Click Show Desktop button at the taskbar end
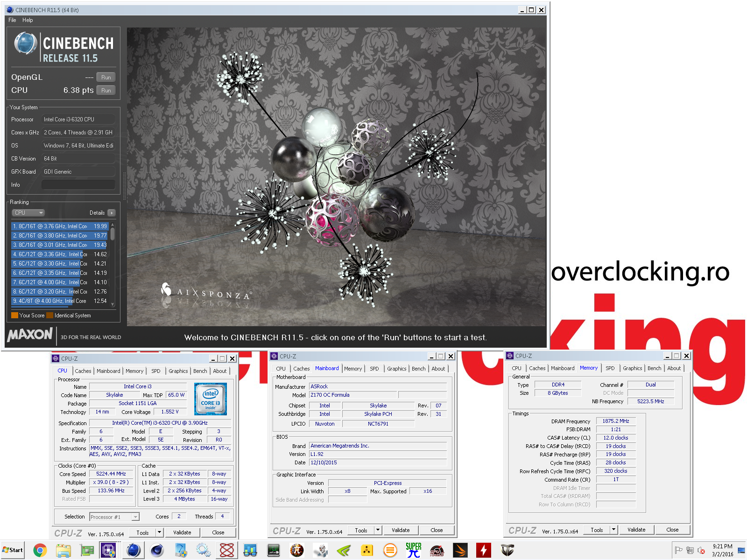The width and height of the screenshot is (747, 560). tap(741, 550)
